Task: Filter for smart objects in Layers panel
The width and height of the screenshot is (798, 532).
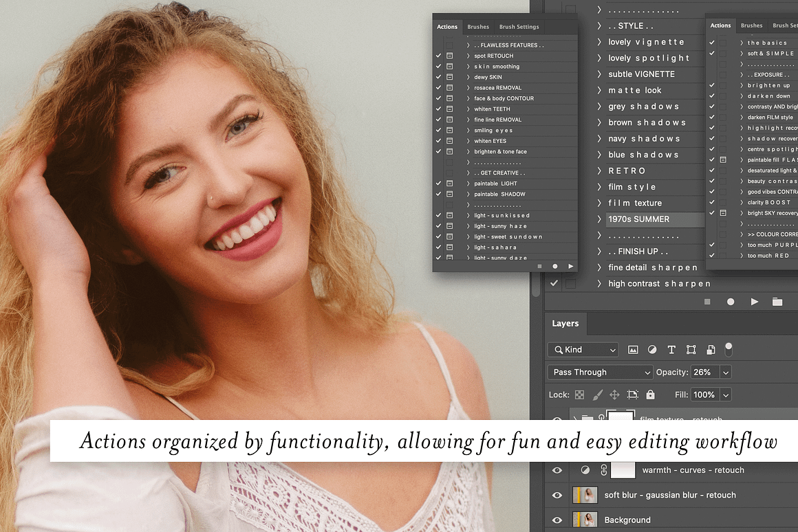Action: coord(711,350)
